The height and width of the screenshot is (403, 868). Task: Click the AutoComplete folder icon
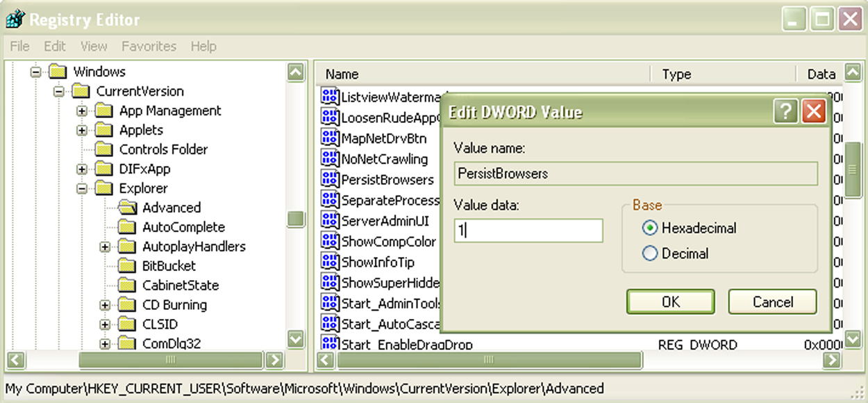tap(127, 227)
